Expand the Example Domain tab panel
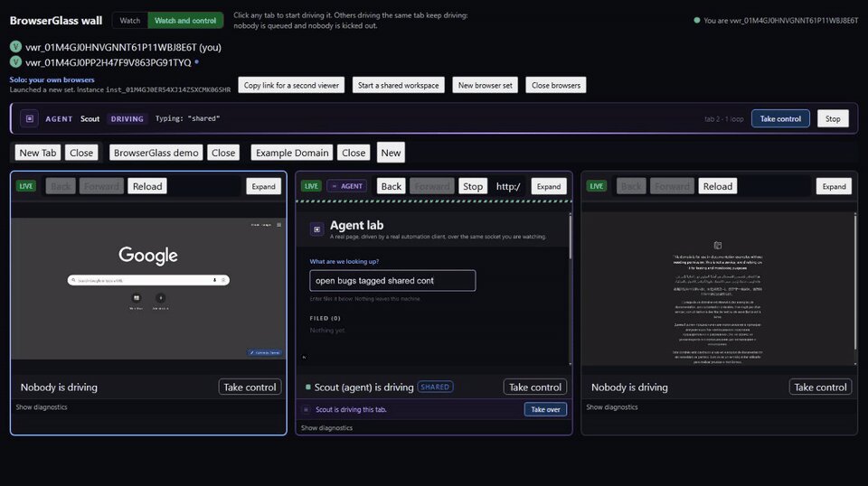Screen dimensions: 868x486 (834, 186)
